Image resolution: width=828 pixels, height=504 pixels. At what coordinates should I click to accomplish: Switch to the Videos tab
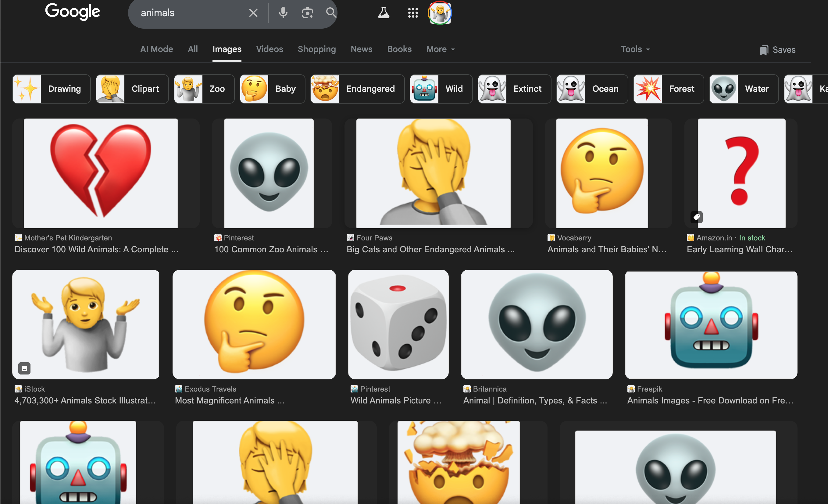(x=269, y=49)
